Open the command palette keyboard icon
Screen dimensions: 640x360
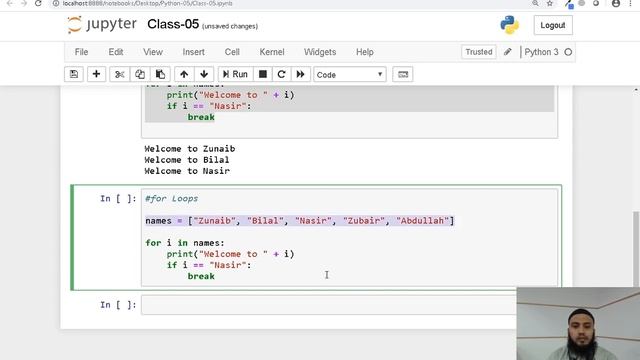click(403, 74)
